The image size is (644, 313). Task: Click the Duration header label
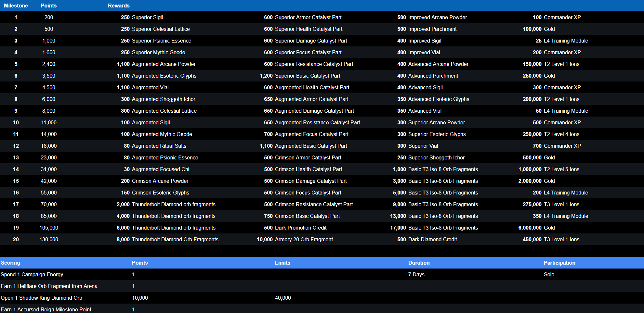tap(419, 263)
